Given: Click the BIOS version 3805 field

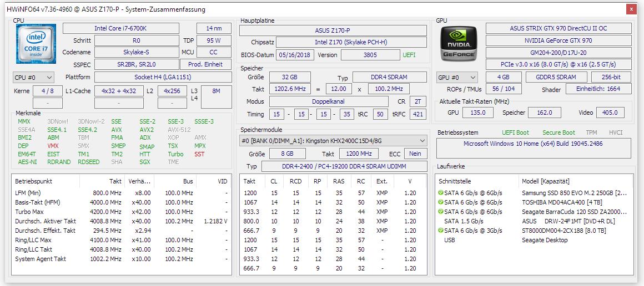Looking at the screenshot, I should [x=370, y=55].
